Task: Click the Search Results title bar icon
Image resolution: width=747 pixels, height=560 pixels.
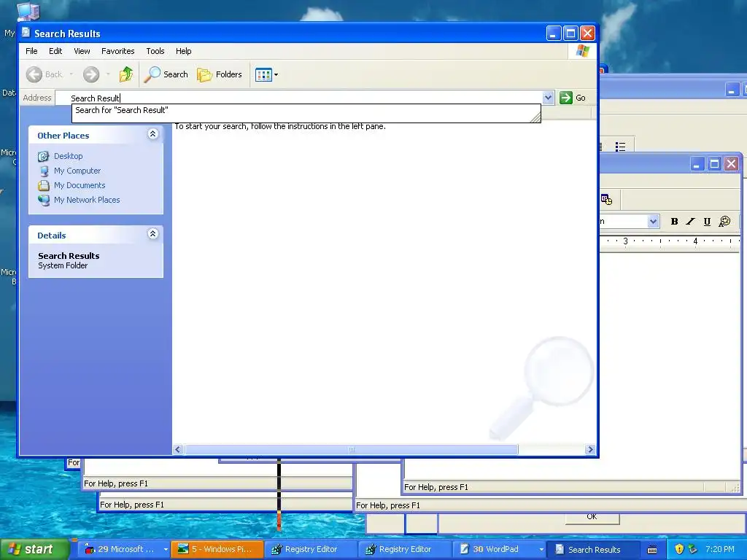Action: click(26, 33)
